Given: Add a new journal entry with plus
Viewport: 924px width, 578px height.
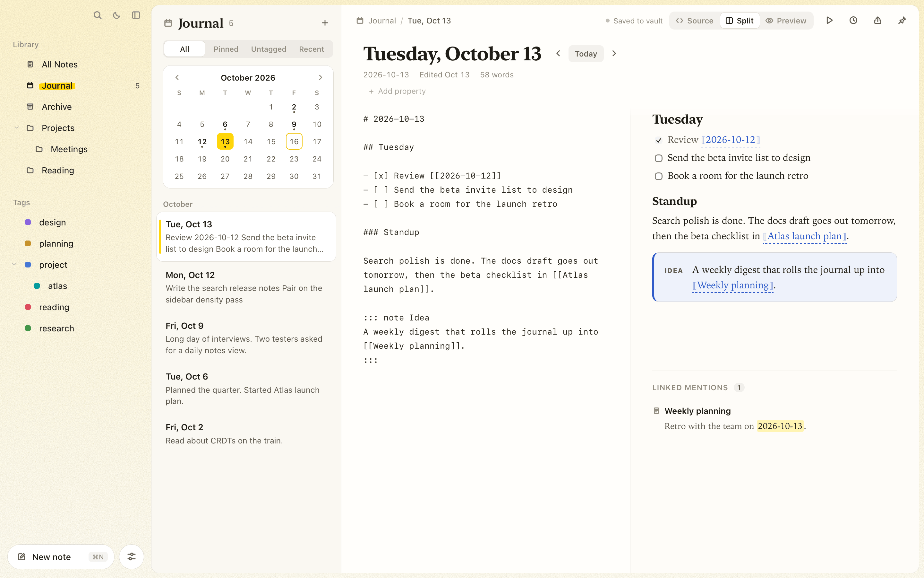Looking at the screenshot, I should pos(325,23).
